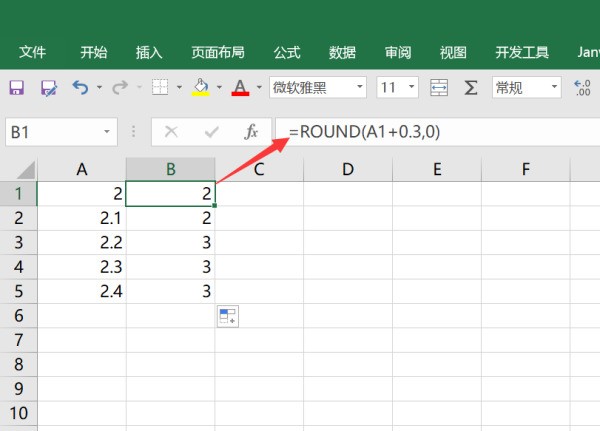The height and width of the screenshot is (431, 600).
Task: Open the 文件 menu tab
Action: (x=33, y=52)
